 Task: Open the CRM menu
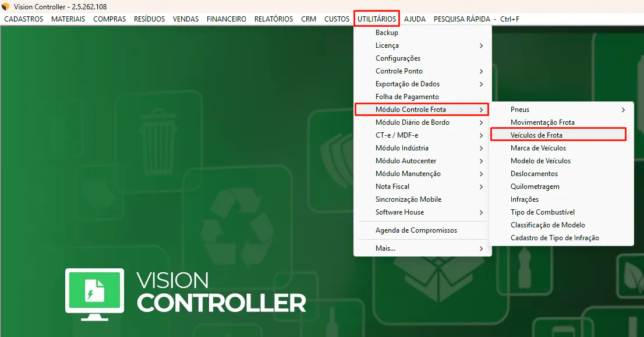coord(309,19)
